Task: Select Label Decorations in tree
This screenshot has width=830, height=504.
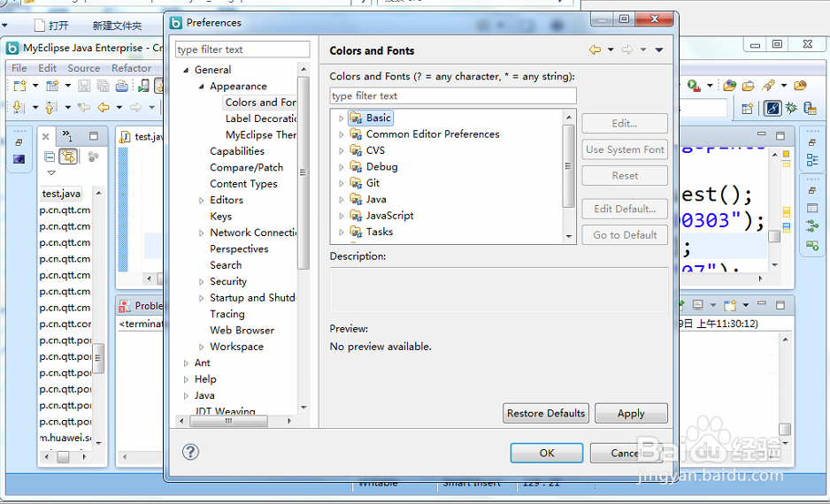Action: click(x=261, y=118)
